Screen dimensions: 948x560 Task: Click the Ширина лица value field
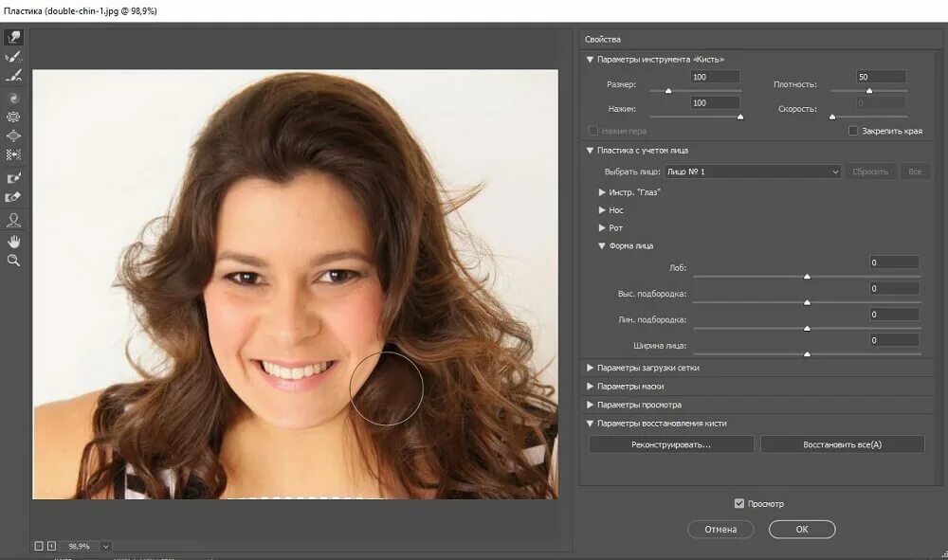tap(894, 340)
